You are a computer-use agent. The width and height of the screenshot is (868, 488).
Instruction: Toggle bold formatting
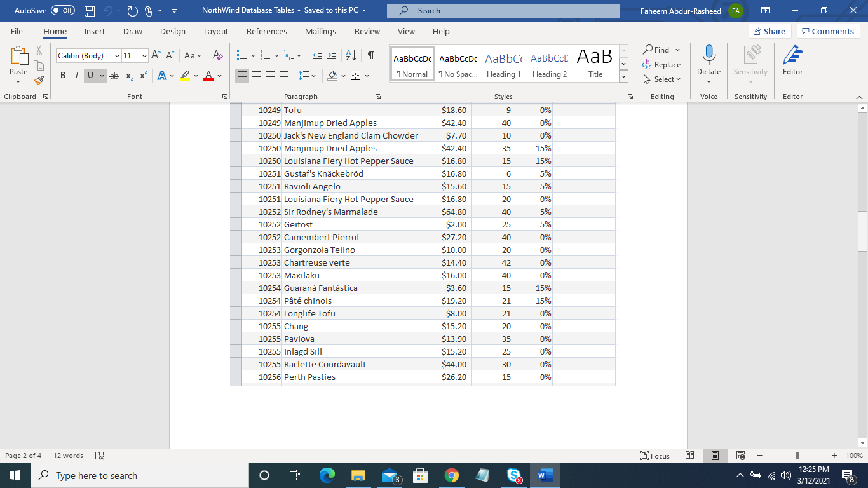(x=62, y=76)
